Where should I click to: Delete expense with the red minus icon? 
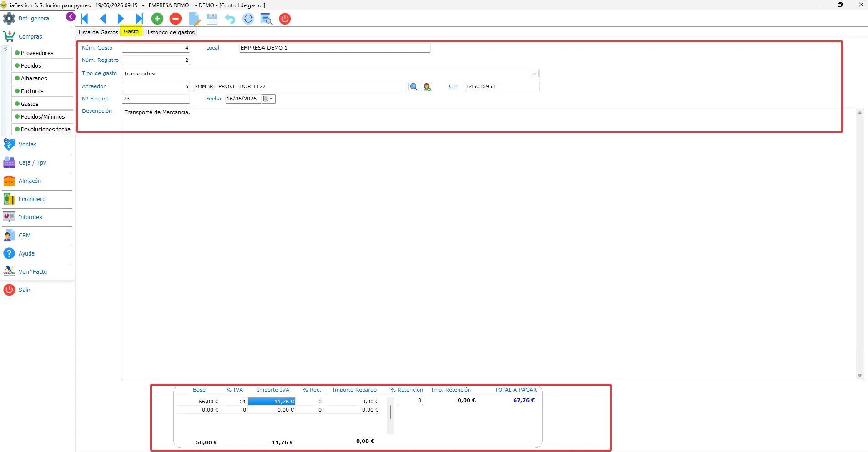[x=176, y=19]
